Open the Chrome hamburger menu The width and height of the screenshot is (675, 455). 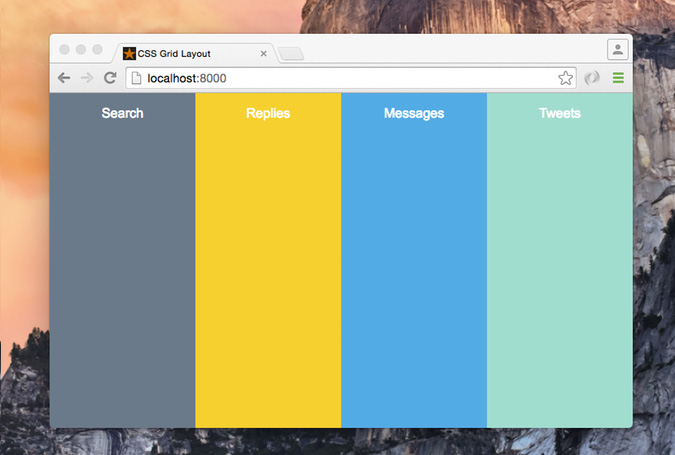[x=618, y=78]
